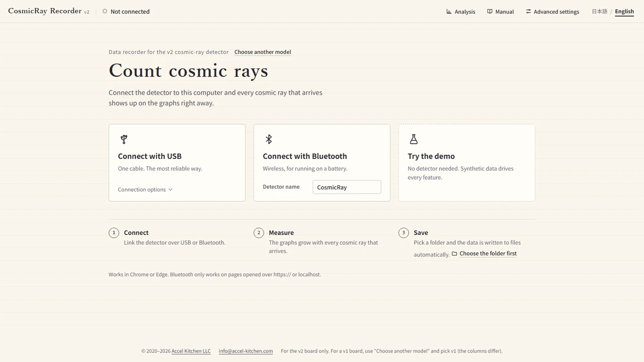Click the chevron next to Connection options
Viewport: 644px width, 362px height.
click(x=170, y=189)
